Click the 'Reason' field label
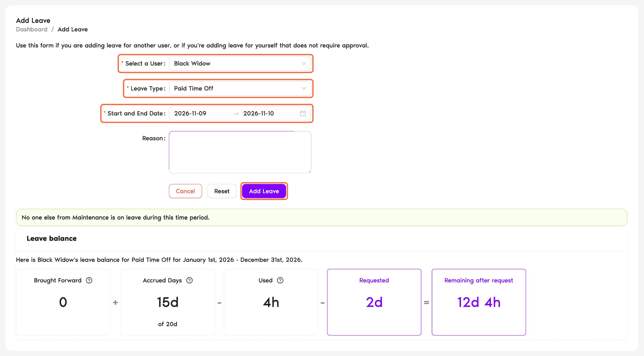 [154, 138]
